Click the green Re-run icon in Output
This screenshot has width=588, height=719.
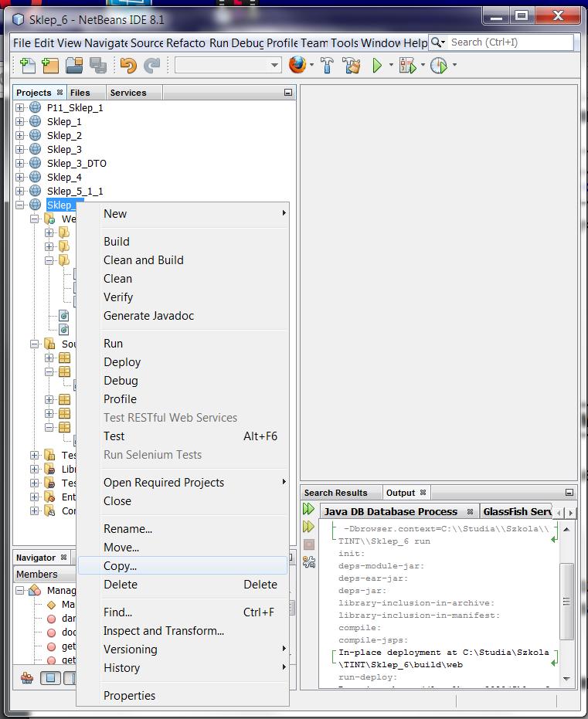(x=308, y=508)
